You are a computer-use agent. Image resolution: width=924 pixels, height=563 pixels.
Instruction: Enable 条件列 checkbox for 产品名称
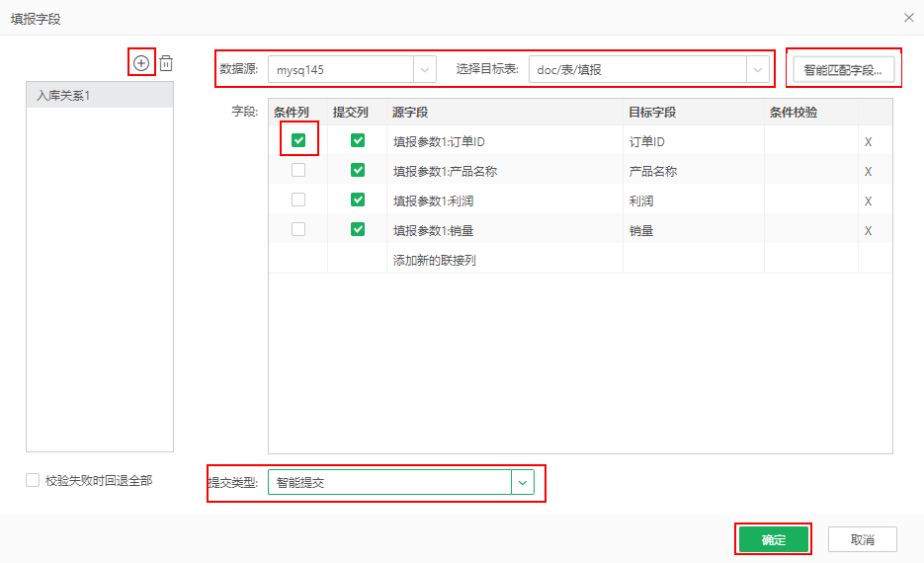[x=298, y=170]
